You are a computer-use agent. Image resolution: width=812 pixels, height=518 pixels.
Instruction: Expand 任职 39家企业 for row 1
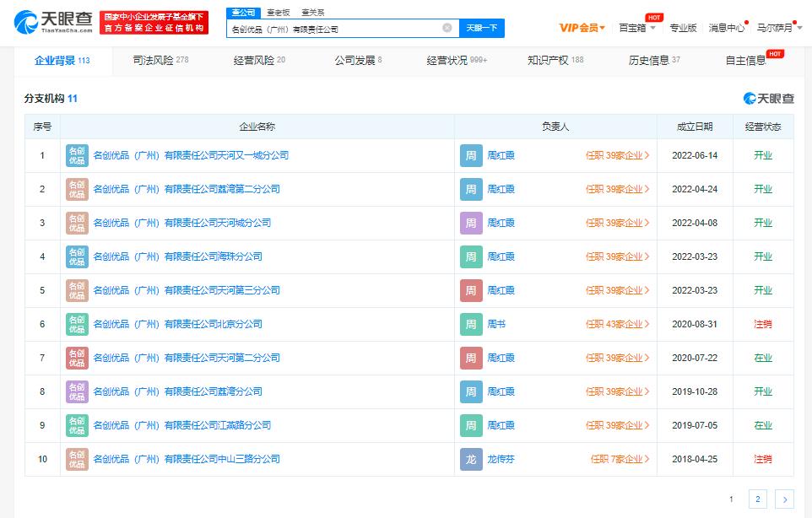(x=617, y=155)
